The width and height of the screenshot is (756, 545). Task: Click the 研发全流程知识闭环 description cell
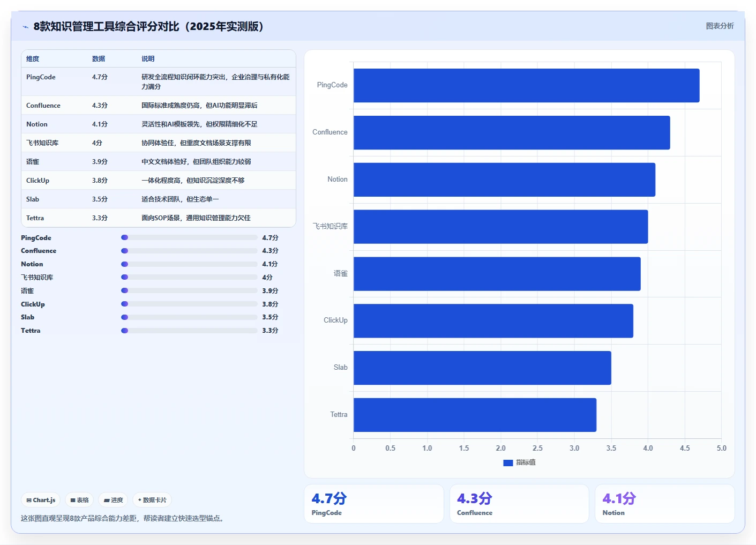[215, 81]
